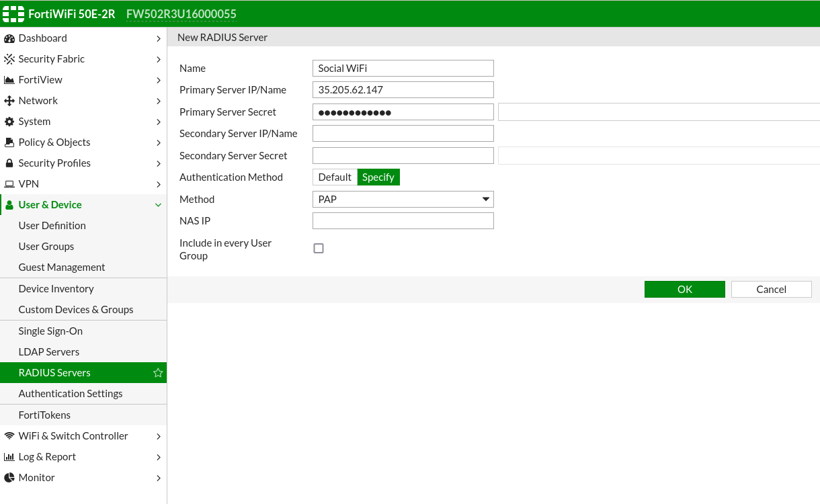Viewport: 820px width, 504px height.
Task: Select Default authentication method
Action: [x=335, y=177]
